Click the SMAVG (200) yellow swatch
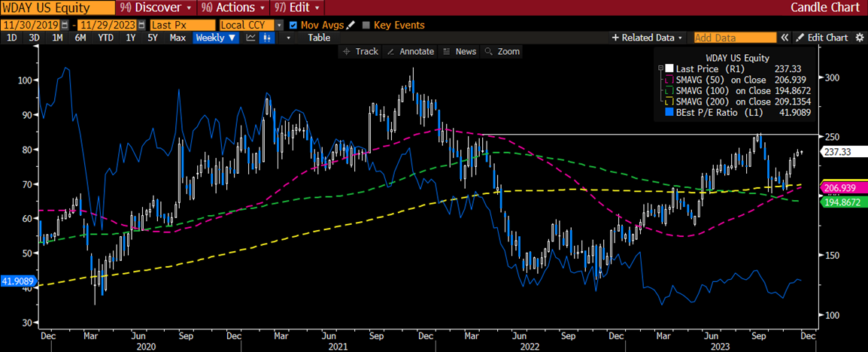The width and height of the screenshot is (868, 352). pyautogui.click(x=669, y=102)
